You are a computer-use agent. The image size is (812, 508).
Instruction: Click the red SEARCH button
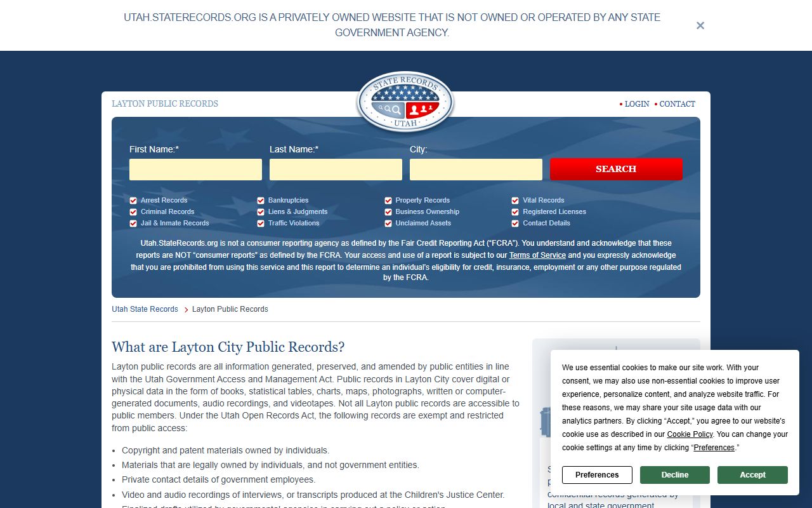616,169
